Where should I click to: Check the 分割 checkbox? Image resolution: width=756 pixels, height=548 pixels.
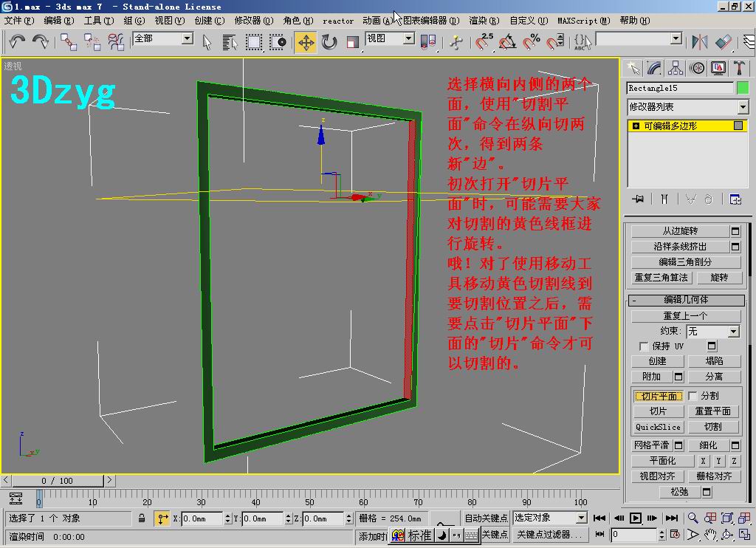[x=693, y=396]
